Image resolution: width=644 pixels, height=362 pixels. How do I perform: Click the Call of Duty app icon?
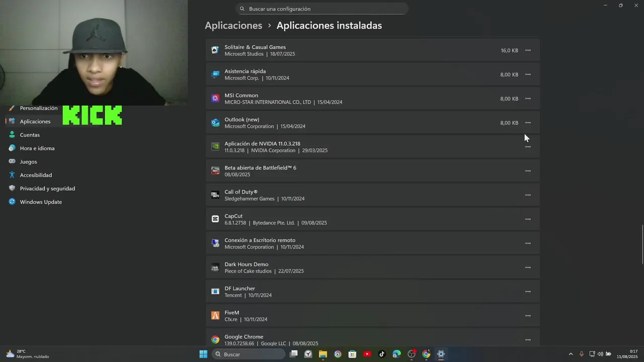[x=215, y=195]
